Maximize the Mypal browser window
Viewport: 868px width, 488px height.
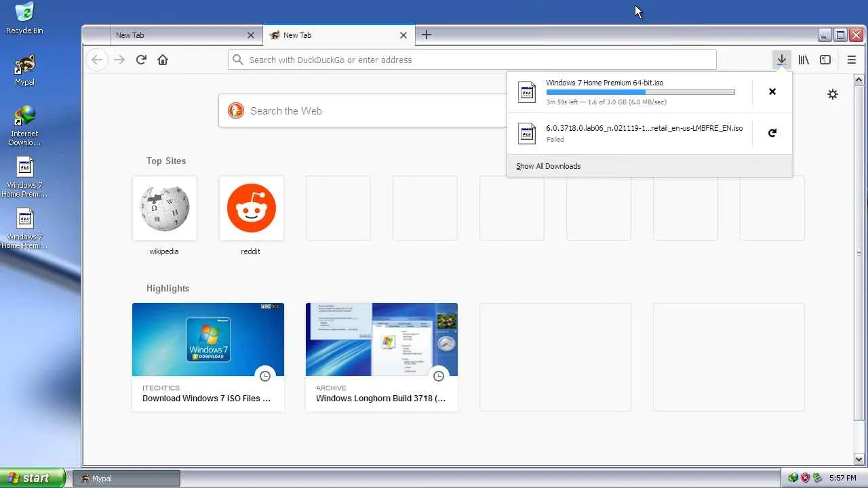pyautogui.click(x=840, y=35)
